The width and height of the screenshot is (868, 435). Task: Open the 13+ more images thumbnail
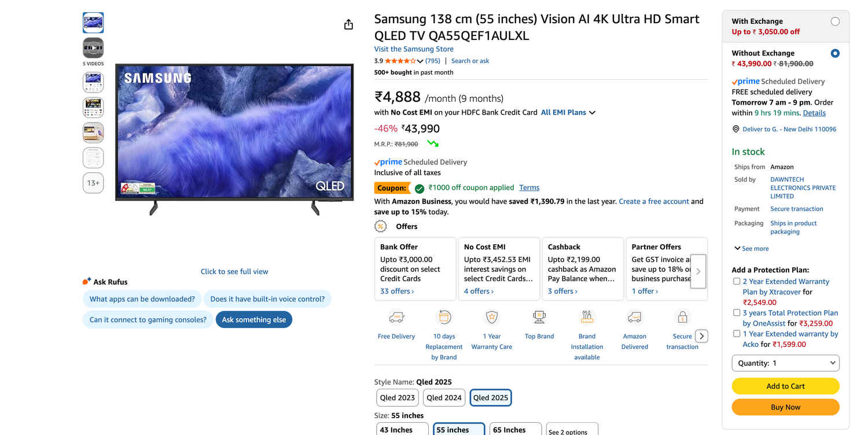pyautogui.click(x=93, y=183)
